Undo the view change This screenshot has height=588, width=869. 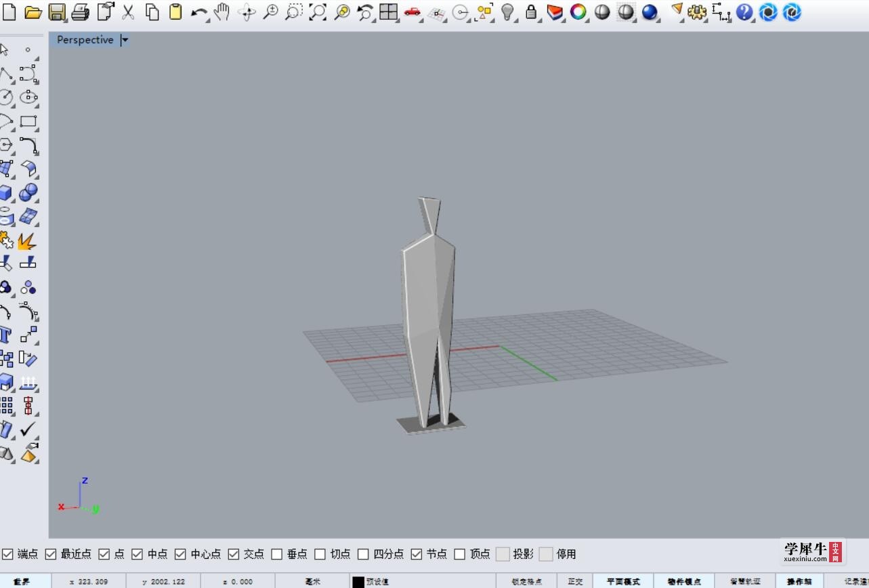pyautogui.click(x=365, y=12)
